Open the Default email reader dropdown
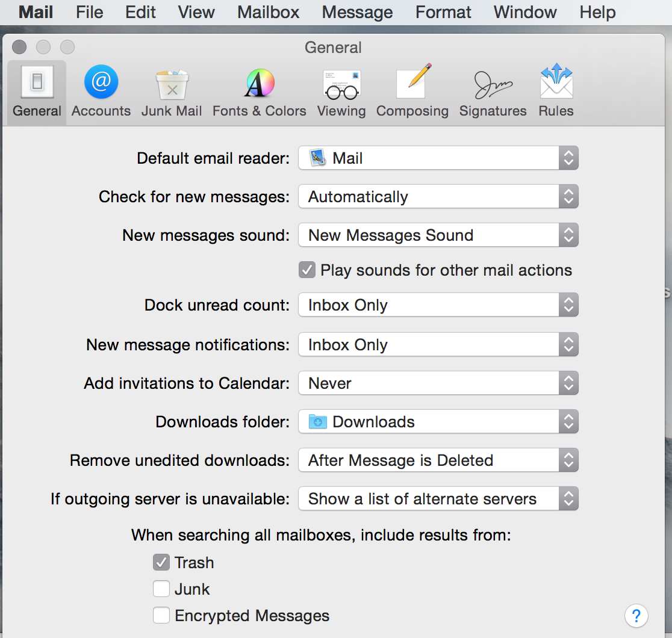Screen dimensions: 672x638 [x=438, y=158]
